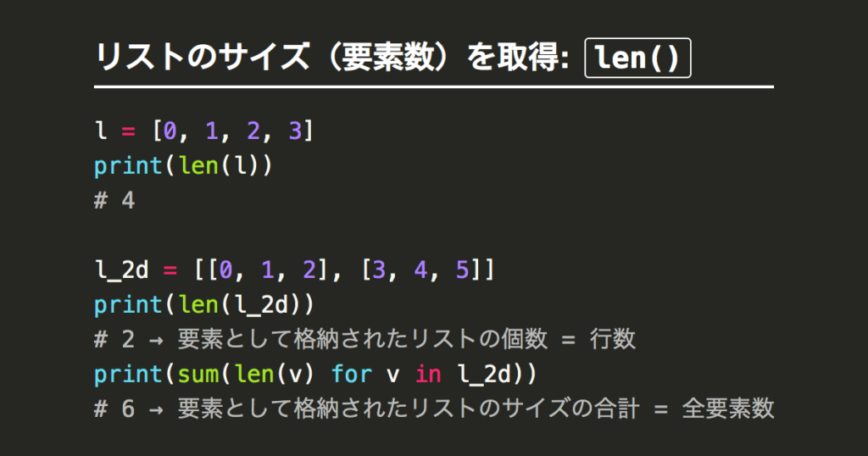868x456 pixels.
Task: Click the blue for keyword
Action: 352,374
